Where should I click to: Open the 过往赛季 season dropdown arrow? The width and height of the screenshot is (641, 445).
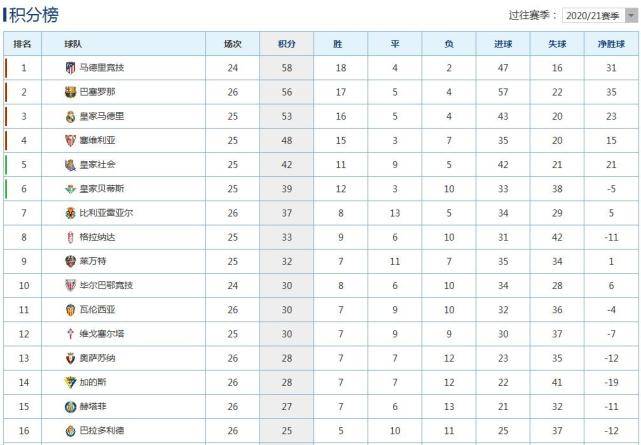tap(631, 16)
